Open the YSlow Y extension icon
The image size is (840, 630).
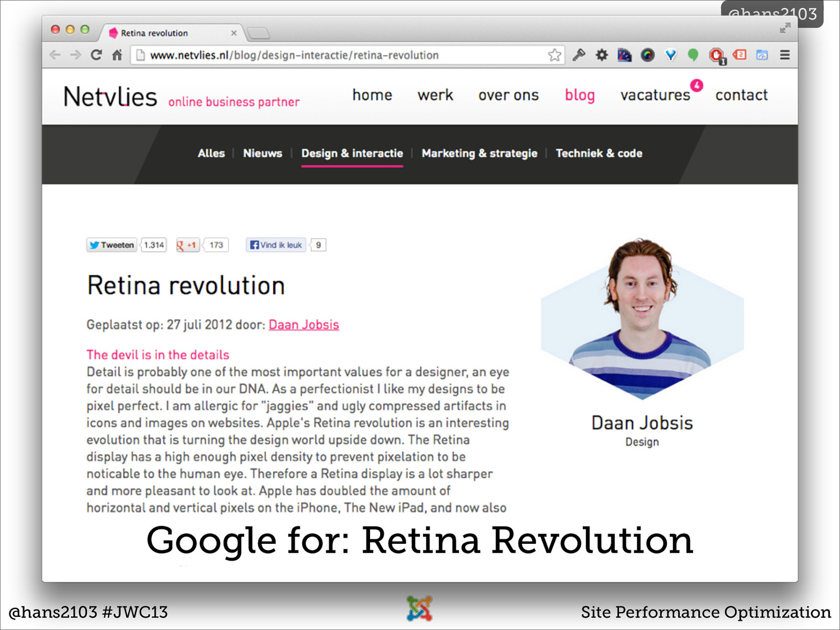tap(671, 55)
